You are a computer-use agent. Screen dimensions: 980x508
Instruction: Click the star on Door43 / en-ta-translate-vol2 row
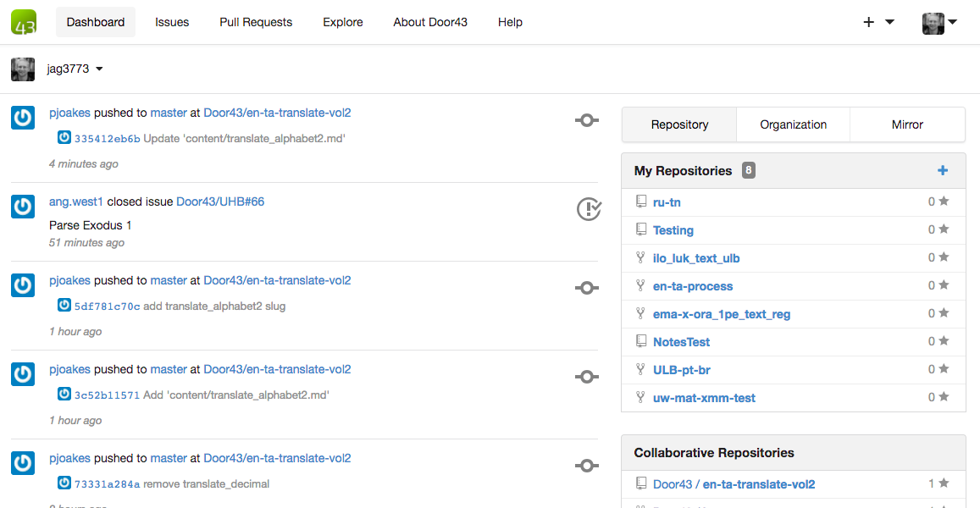click(x=944, y=483)
